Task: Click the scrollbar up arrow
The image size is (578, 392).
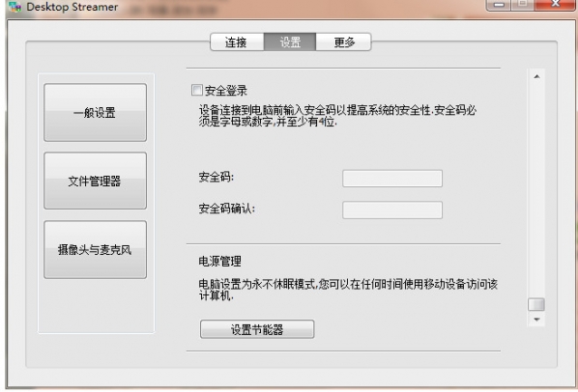Action: [x=536, y=76]
